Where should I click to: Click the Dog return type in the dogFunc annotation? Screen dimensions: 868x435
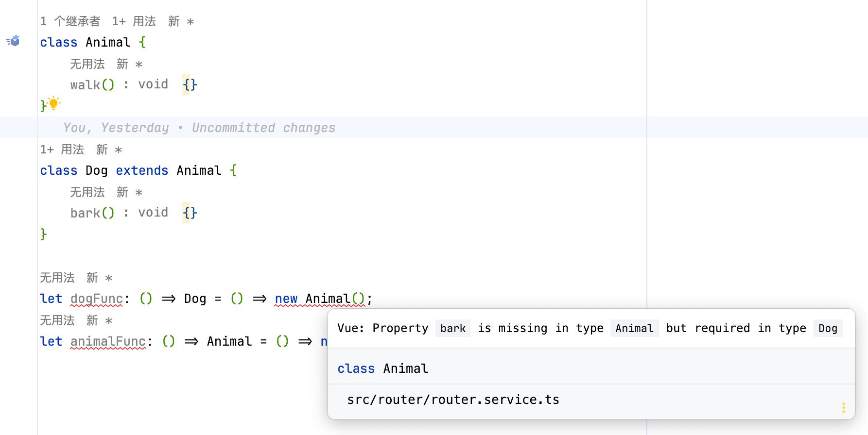click(195, 299)
